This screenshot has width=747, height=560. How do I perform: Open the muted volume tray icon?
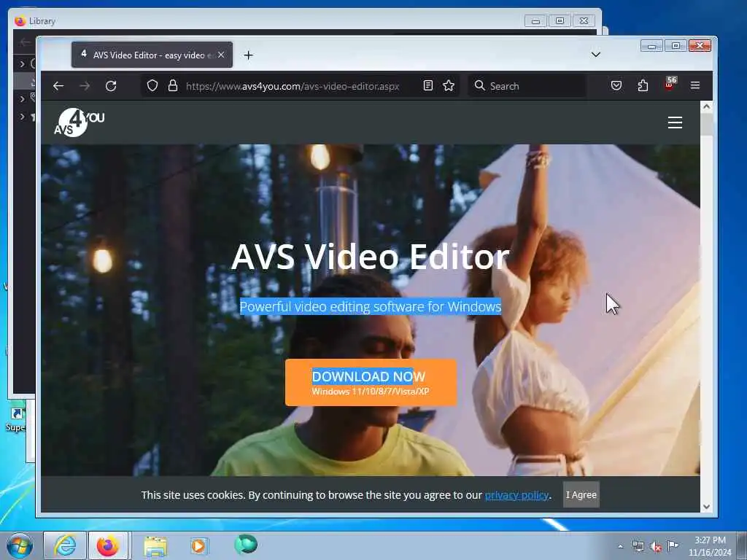click(656, 546)
